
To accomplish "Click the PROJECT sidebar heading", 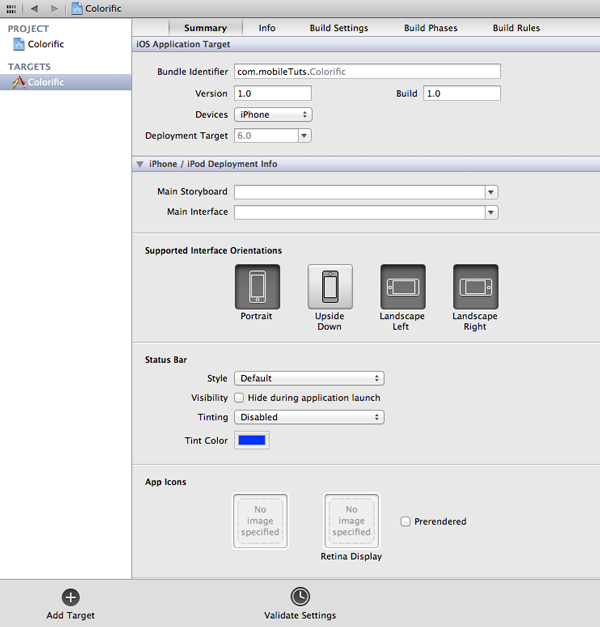I will (28, 29).
